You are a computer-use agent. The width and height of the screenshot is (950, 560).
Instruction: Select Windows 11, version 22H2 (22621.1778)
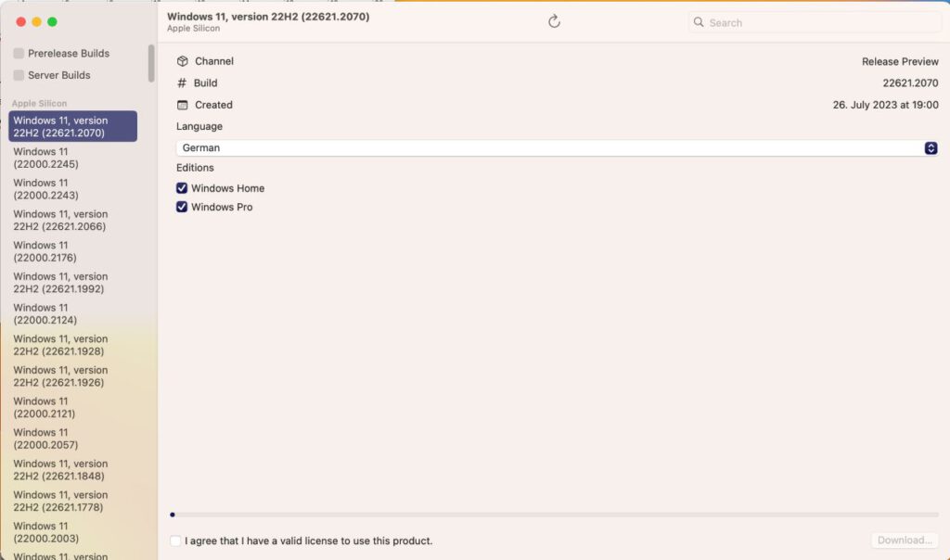72,501
